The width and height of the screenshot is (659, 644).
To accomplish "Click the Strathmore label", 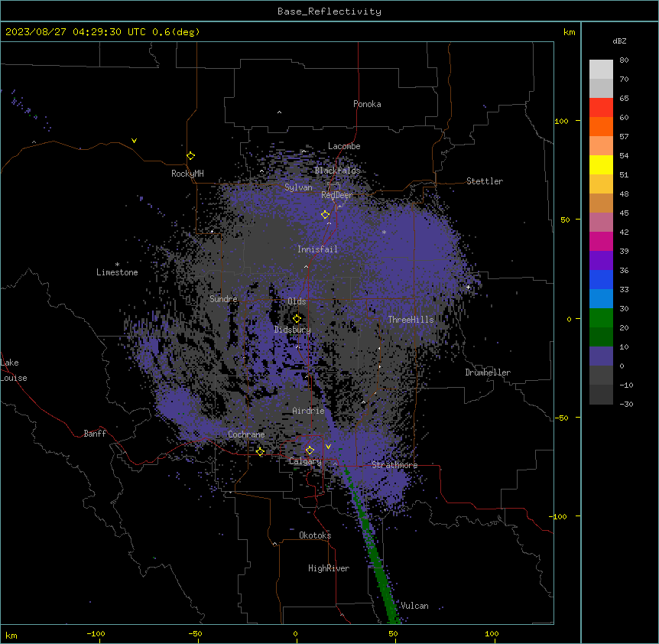I will (x=394, y=465).
